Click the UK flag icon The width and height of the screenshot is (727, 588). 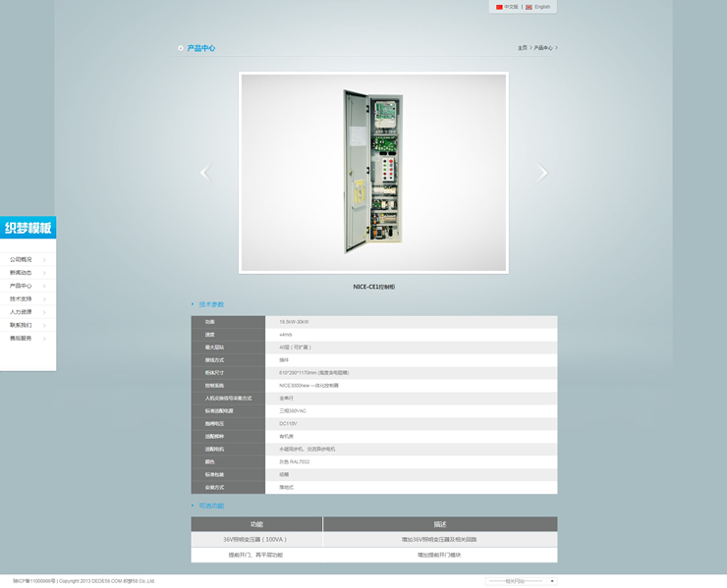[x=529, y=7]
